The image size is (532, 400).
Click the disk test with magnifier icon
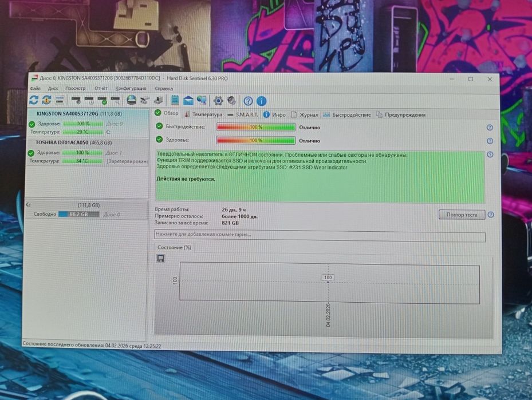coord(115,100)
